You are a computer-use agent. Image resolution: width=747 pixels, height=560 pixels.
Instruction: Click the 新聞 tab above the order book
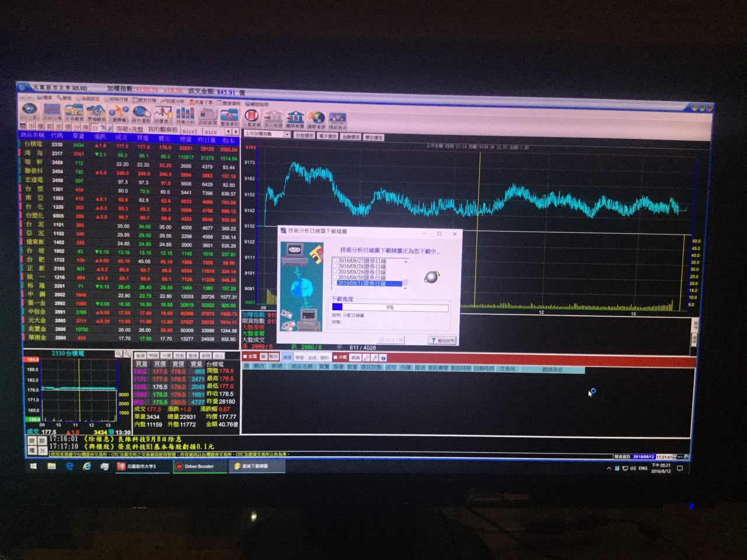coord(206,355)
